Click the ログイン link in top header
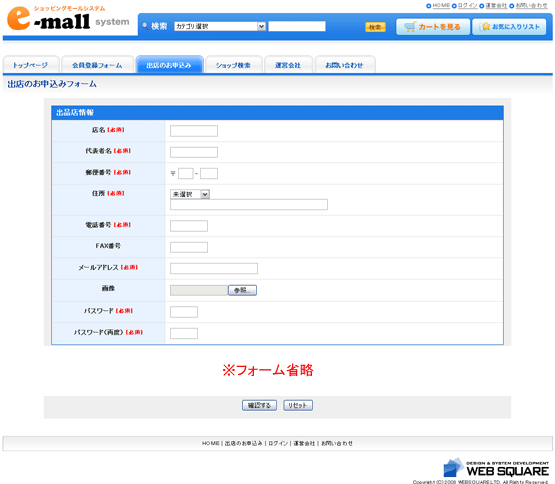Image resolution: width=555 pixels, height=484 pixels. pyautogui.click(x=468, y=6)
